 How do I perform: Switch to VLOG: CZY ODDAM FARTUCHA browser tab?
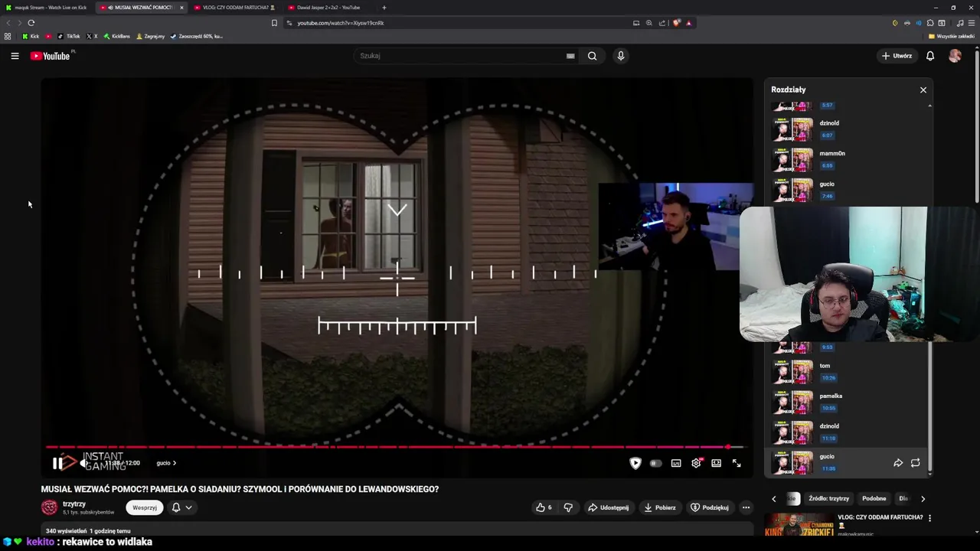235,8
